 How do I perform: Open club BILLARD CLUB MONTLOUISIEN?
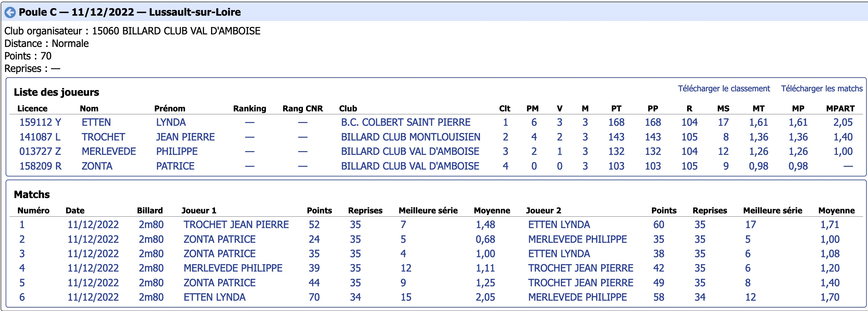[x=411, y=137]
